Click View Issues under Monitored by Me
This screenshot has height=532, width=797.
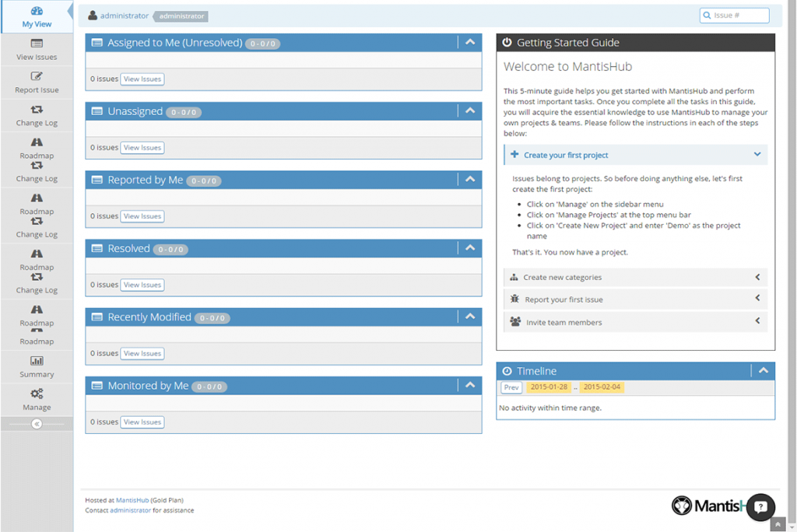(142, 422)
